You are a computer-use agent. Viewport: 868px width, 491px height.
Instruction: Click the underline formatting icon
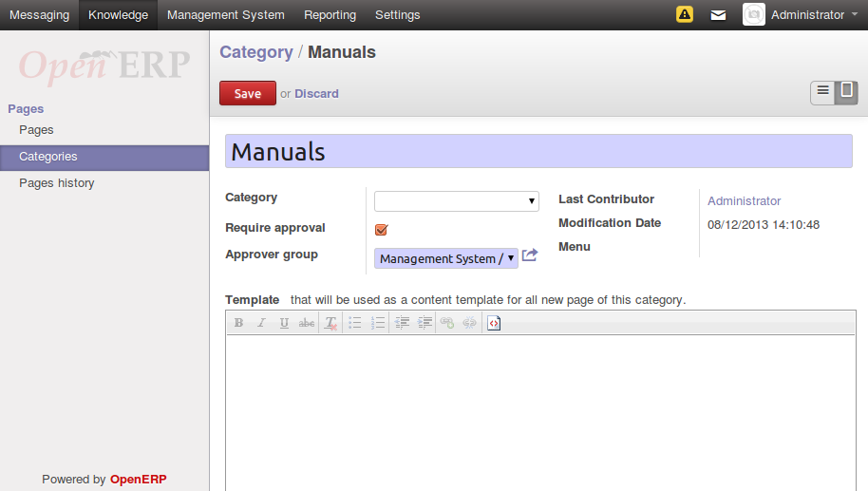pos(284,323)
